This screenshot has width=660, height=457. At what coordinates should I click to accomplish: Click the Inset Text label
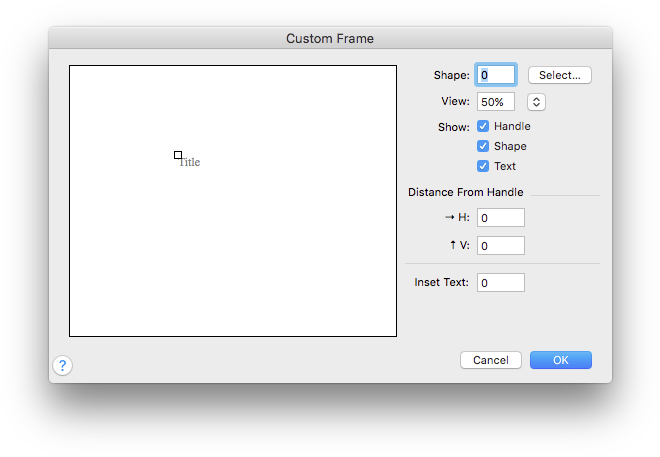441,283
